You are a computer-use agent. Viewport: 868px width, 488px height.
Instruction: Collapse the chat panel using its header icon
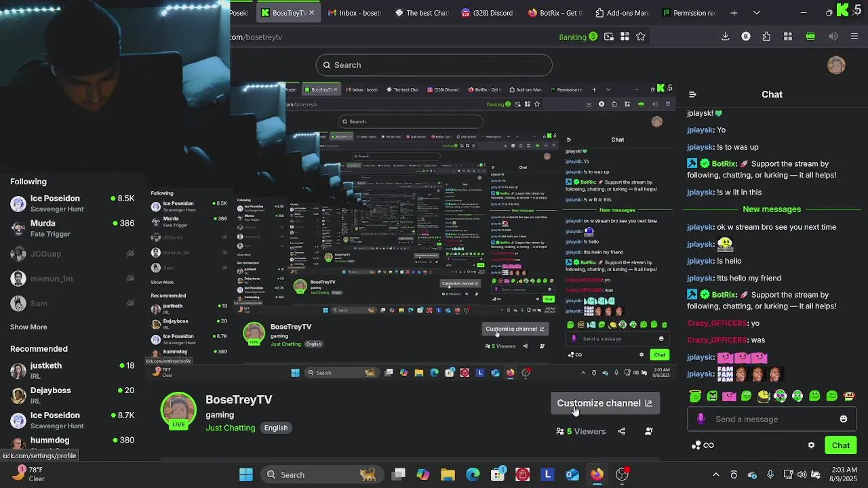click(692, 94)
